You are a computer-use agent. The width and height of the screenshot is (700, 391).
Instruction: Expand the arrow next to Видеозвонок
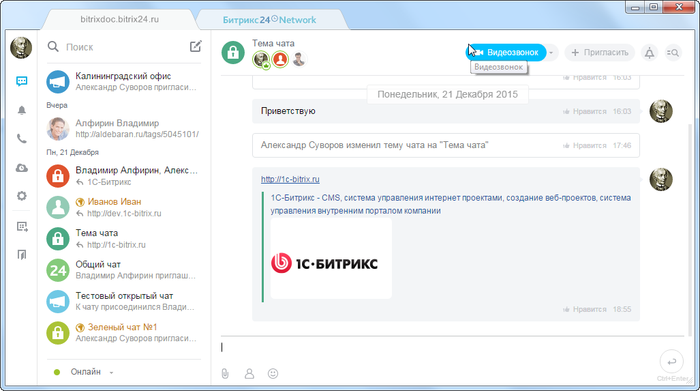(x=551, y=53)
